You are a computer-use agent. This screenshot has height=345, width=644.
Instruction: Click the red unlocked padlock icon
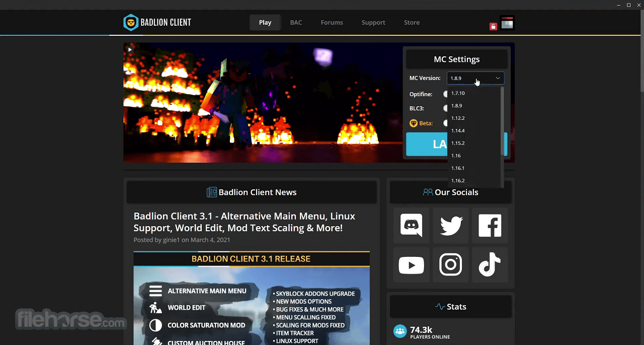(x=493, y=26)
